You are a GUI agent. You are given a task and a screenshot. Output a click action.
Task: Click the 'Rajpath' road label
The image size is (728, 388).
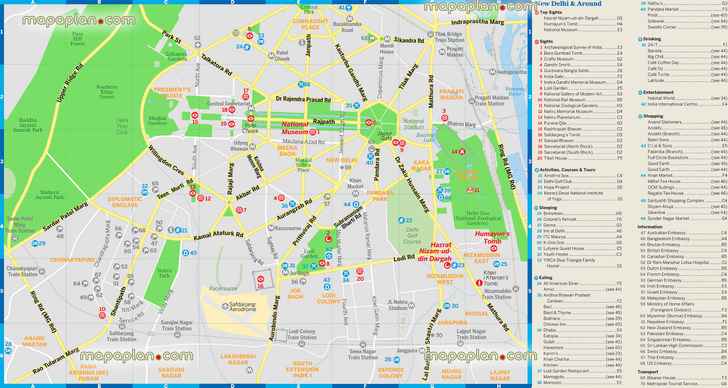tap(324, 122)
